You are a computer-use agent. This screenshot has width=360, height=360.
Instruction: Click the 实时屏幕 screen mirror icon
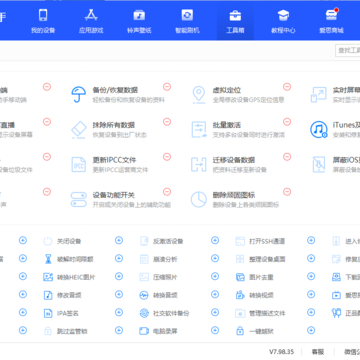click(x=319, y=95)
